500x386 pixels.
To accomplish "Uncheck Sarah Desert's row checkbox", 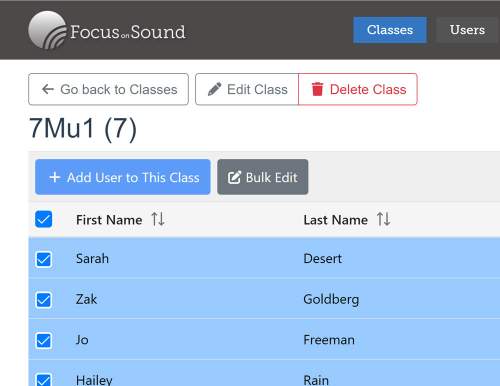I will pyautogui.click(x=44, y=259).
